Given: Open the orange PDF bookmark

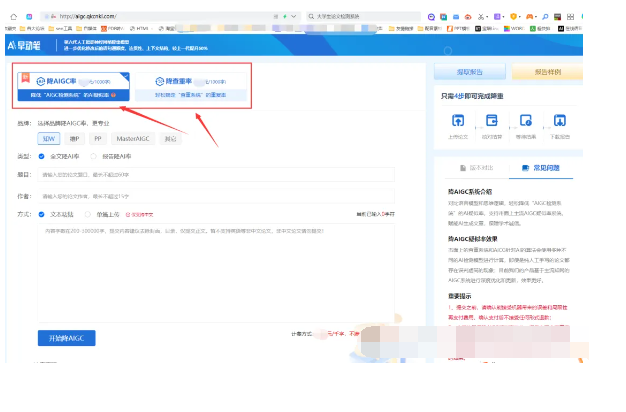Looking at the screenshot, I should point(113,28).
